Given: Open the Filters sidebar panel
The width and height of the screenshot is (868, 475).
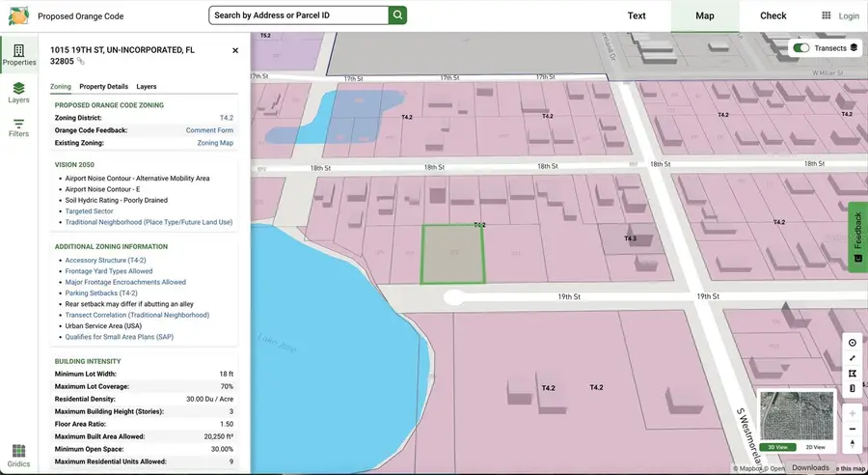Looking at the screenshot, I should [x=19, y=127].
